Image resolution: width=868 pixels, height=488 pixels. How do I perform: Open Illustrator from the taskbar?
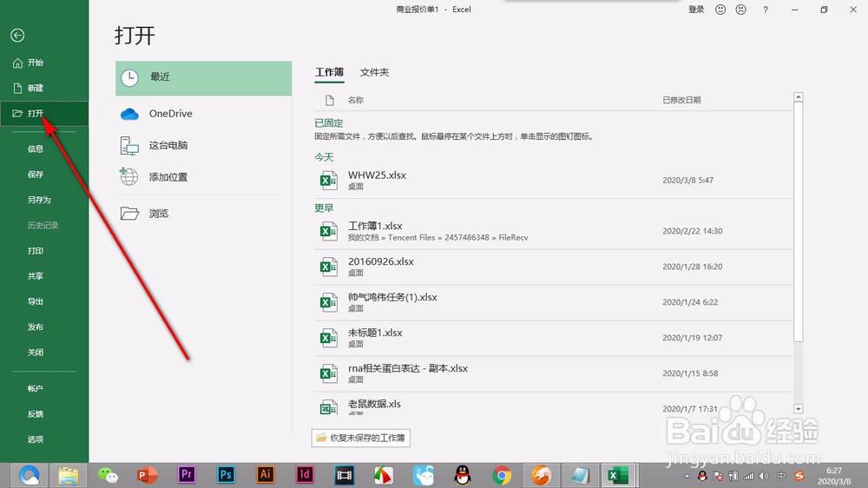[265, 475]
